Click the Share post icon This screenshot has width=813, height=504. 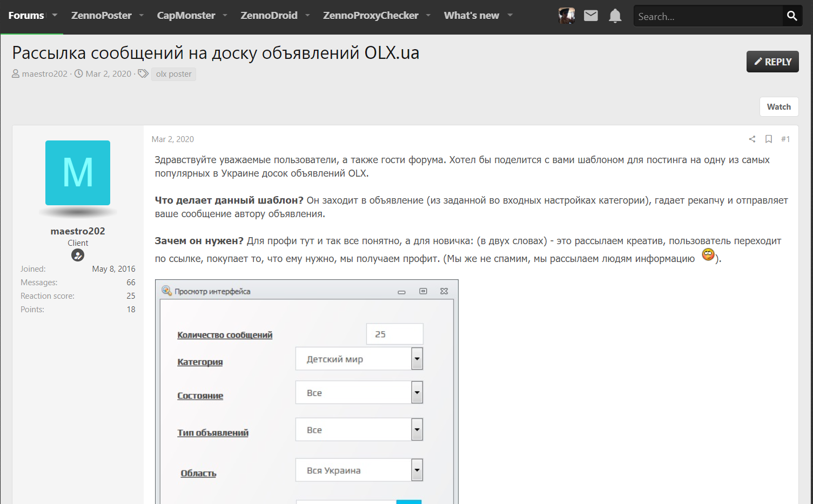pyautogui.click(x=752, y=139)
